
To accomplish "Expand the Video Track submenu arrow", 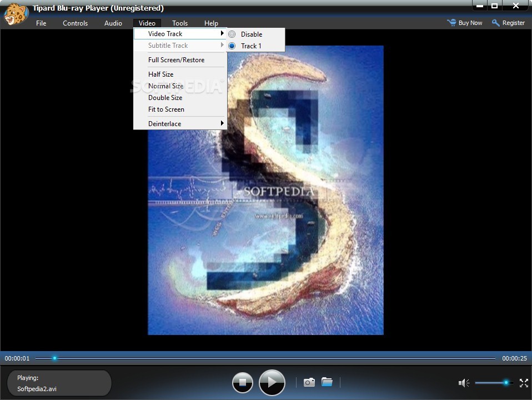I will pos(222,33).
